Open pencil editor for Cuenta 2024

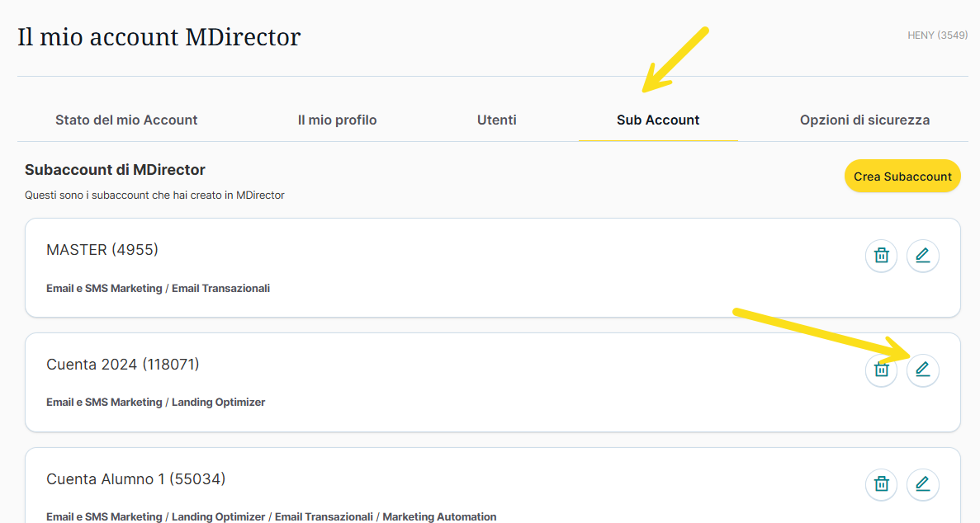[922, 370]
